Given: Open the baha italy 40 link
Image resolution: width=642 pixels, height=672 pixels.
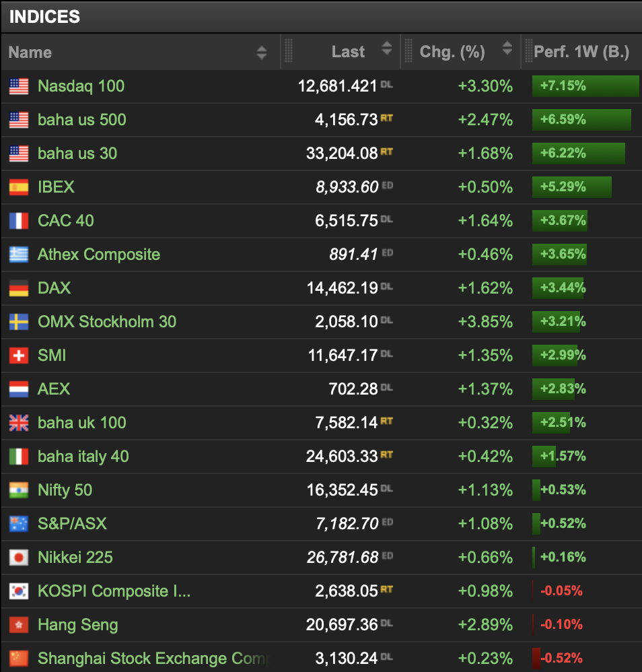Looking at the screenshot, I should coord(83,457).
